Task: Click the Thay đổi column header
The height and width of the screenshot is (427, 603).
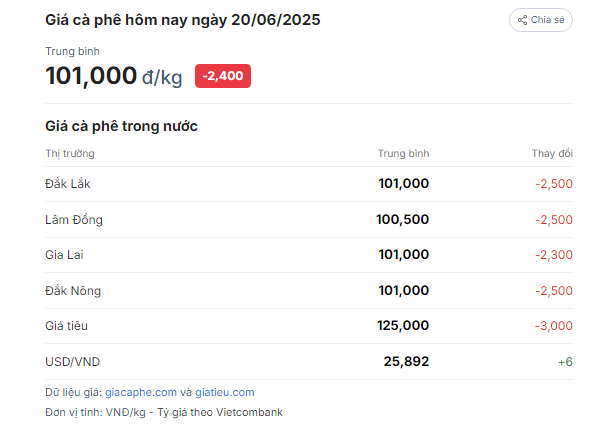Action: (552, 153)
